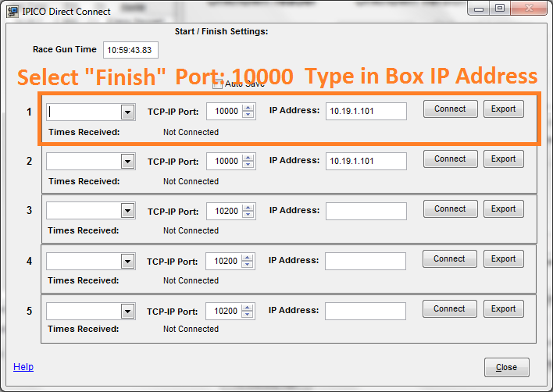Increase row 5 TCP-IP port value

[248, 308]
